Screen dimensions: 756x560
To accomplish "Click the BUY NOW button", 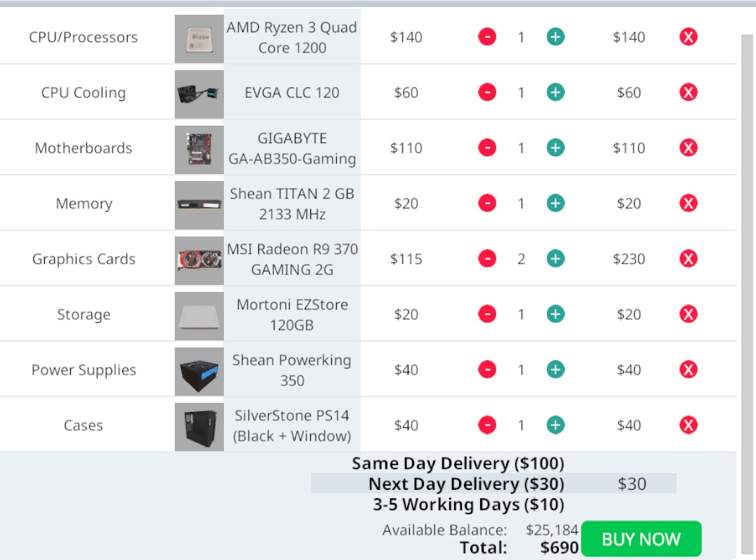I will pyautogui.click(x=642, y=539).
